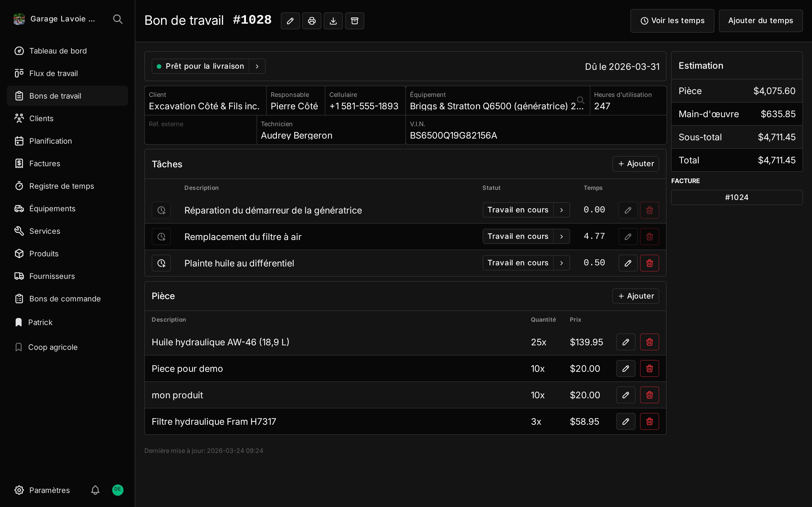Viewport: 812px width, 507px height.
Task: Open status chevron for Remplacement du filtre à air
Action: (x=561, y=236)
